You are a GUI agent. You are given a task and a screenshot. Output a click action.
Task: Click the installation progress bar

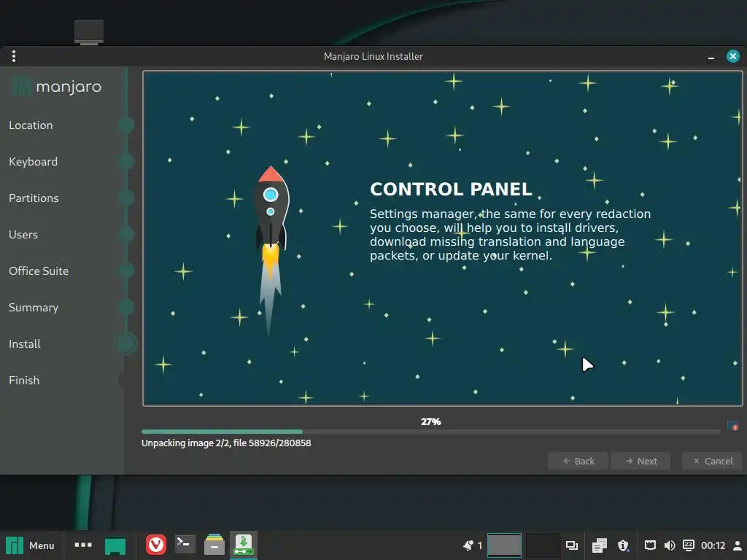coord(430,432)
